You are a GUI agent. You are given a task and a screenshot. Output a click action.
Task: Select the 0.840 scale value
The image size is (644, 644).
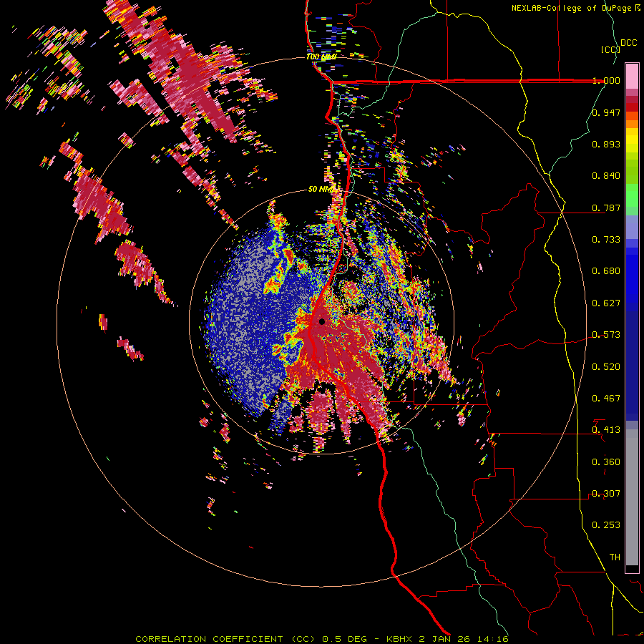pyautogui.click(x=606, y=176)
